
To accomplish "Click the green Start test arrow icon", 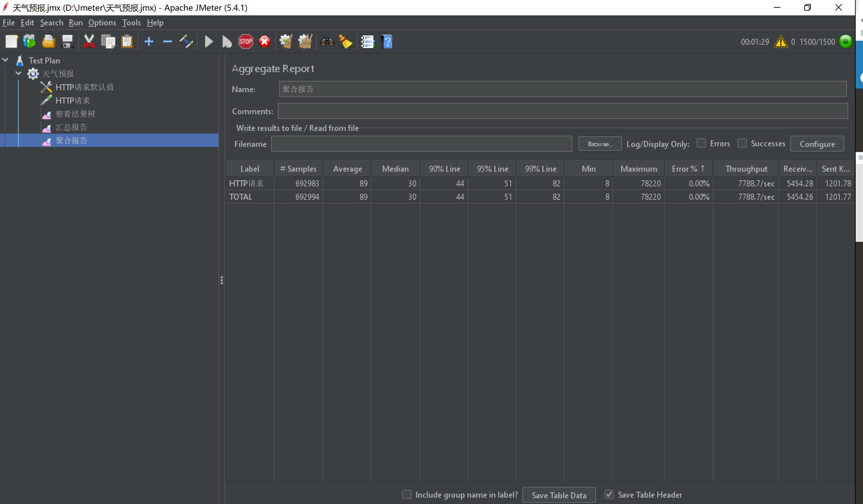I will coord(208,42).
